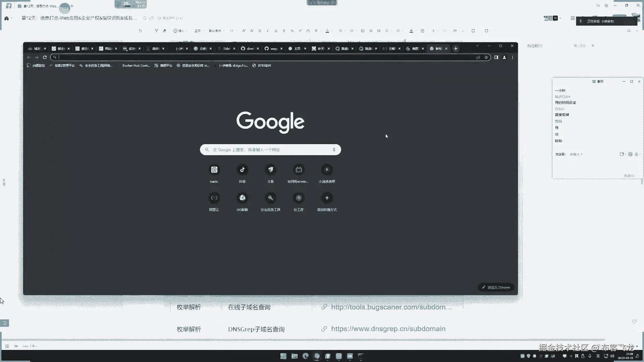Toggle italic formatting in document toolbar
Viewport: 644px width, 362px height.
268,31
